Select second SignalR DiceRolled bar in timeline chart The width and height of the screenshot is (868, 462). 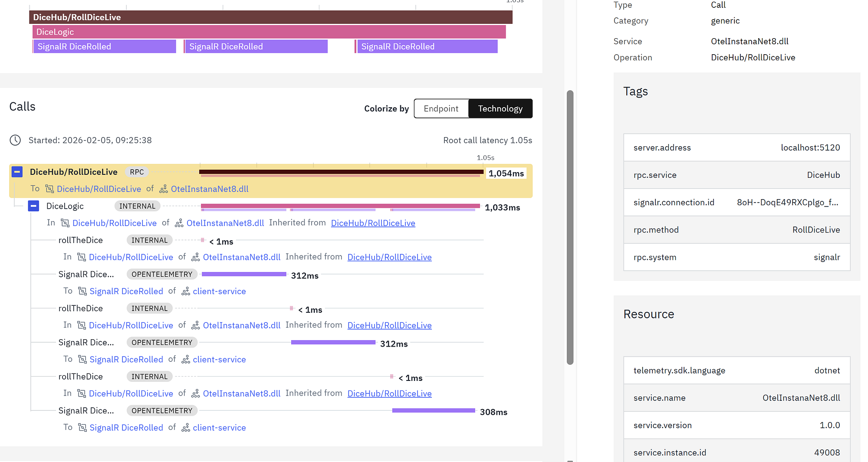pos(256,46)
